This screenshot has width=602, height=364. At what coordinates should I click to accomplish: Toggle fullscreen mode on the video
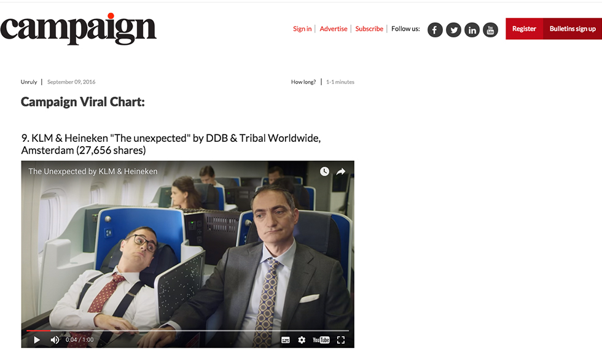pos(341,340)
